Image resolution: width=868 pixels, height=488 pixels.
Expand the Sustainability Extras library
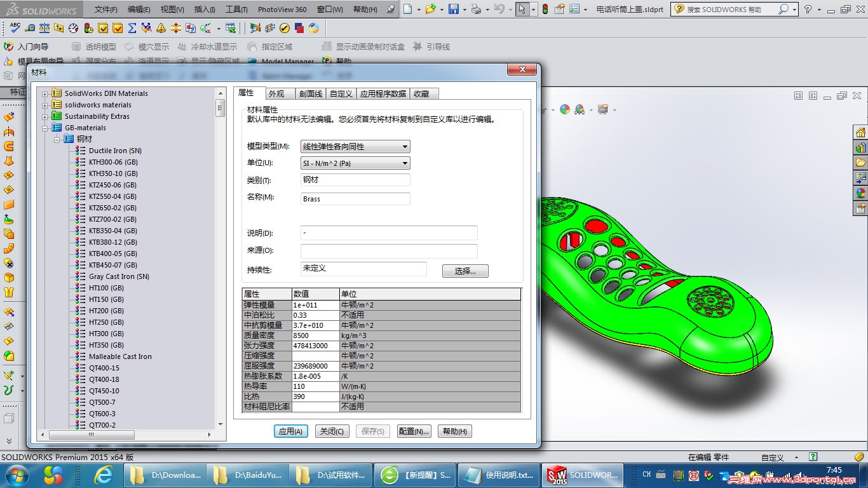[45, 116]
